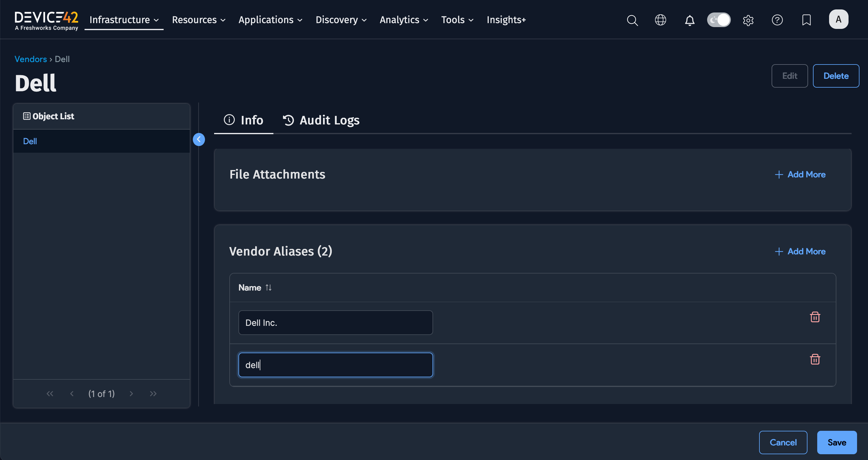Open the Vendors breadcrumb link

coord(31,59)
